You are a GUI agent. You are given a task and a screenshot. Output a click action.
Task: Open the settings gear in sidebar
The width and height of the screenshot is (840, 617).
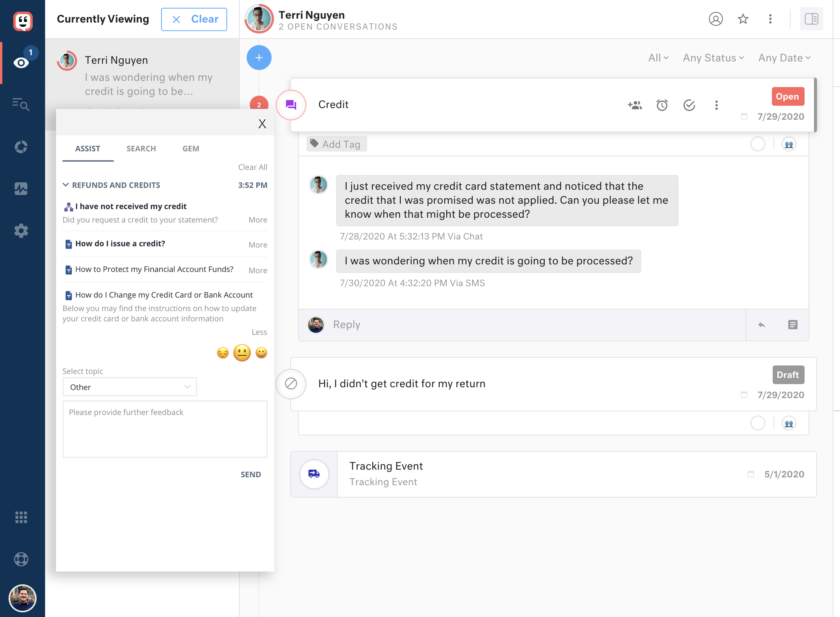click(21, 231)
